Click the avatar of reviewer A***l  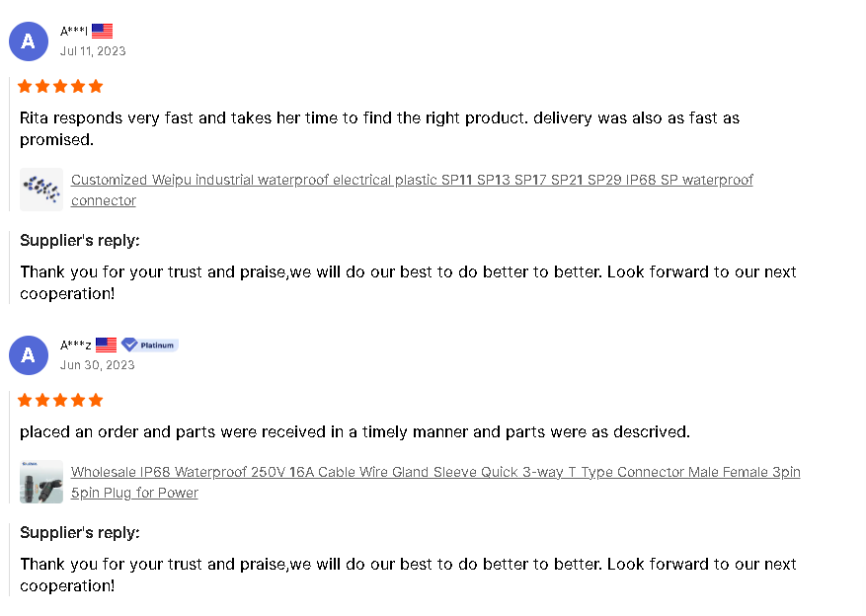pos(29,41)
